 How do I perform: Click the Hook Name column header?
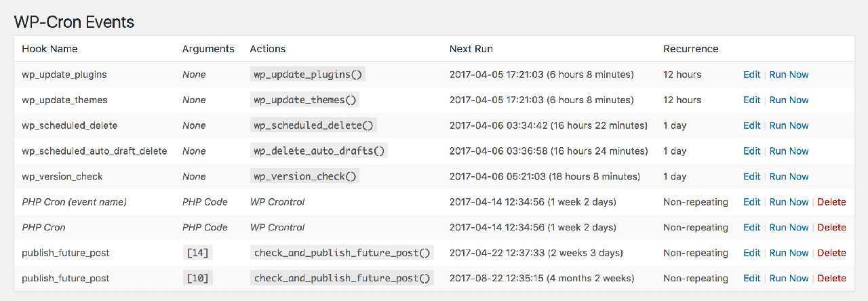(x=50, y=49)
